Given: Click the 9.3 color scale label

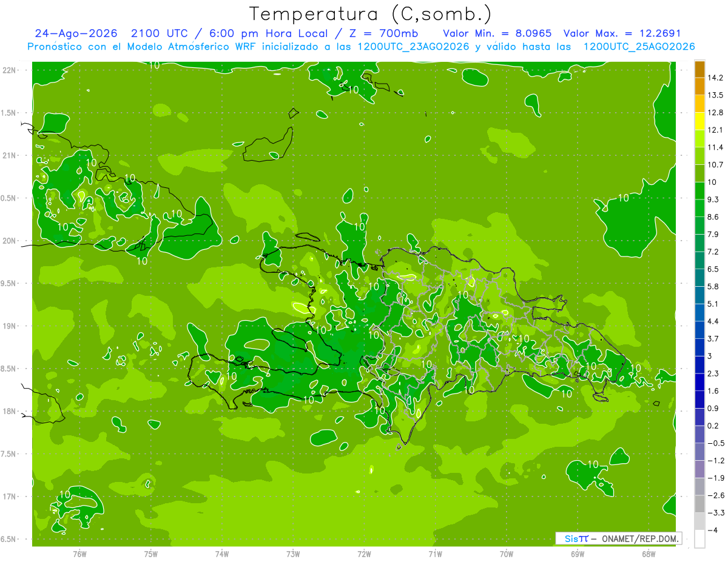Looking at the screenshot, I should coord(713,199).
